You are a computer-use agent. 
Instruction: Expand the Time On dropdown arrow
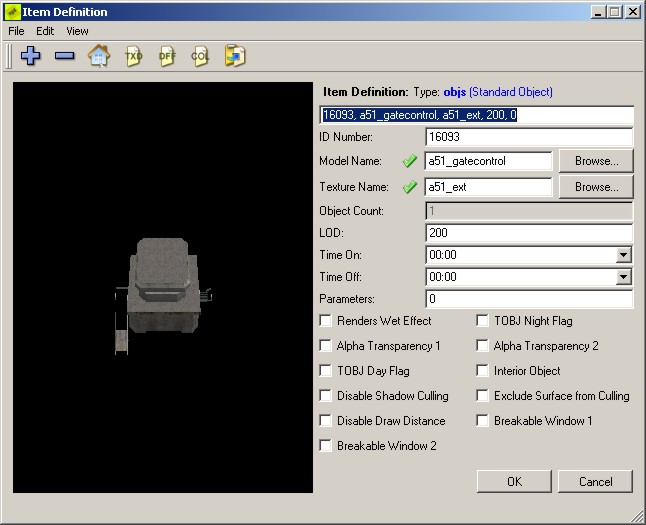click(x=623, y=255)
